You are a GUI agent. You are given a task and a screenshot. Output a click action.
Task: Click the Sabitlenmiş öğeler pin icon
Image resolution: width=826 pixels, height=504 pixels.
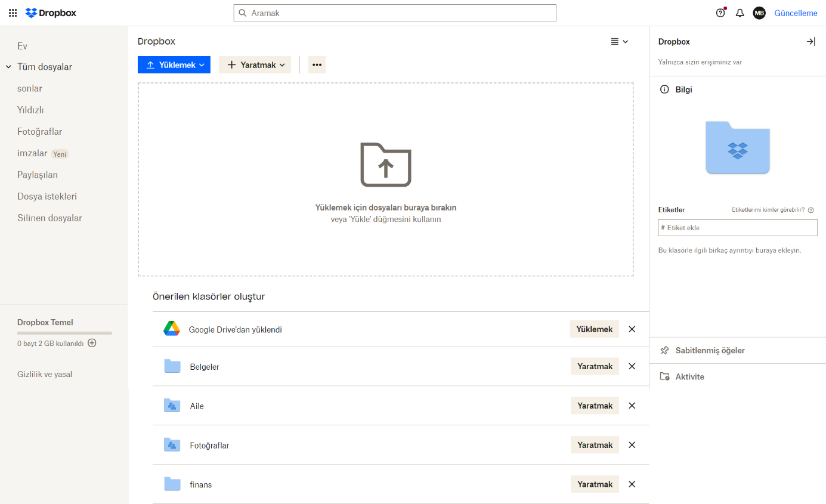click(x=664, y=351)
